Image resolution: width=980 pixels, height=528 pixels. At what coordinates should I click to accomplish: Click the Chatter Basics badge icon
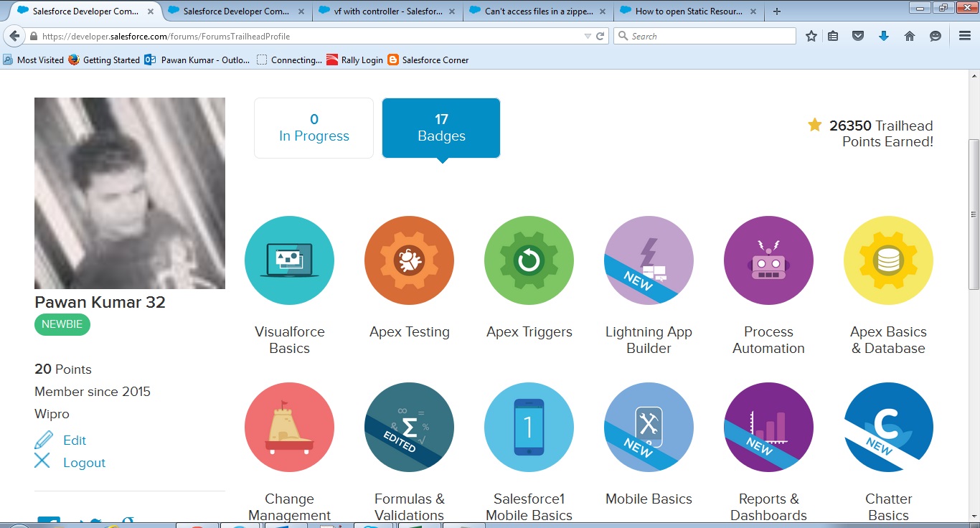click(888, 427)
